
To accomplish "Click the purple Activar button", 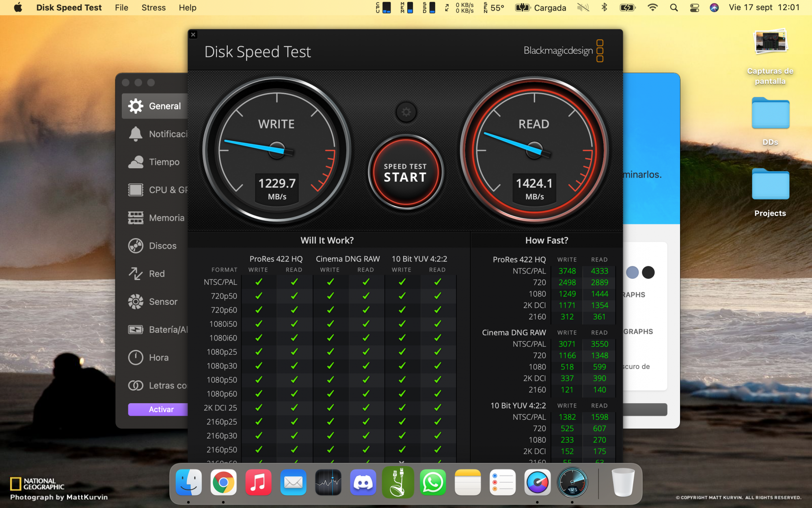I will pyautogui.click(x=158, y=409).
